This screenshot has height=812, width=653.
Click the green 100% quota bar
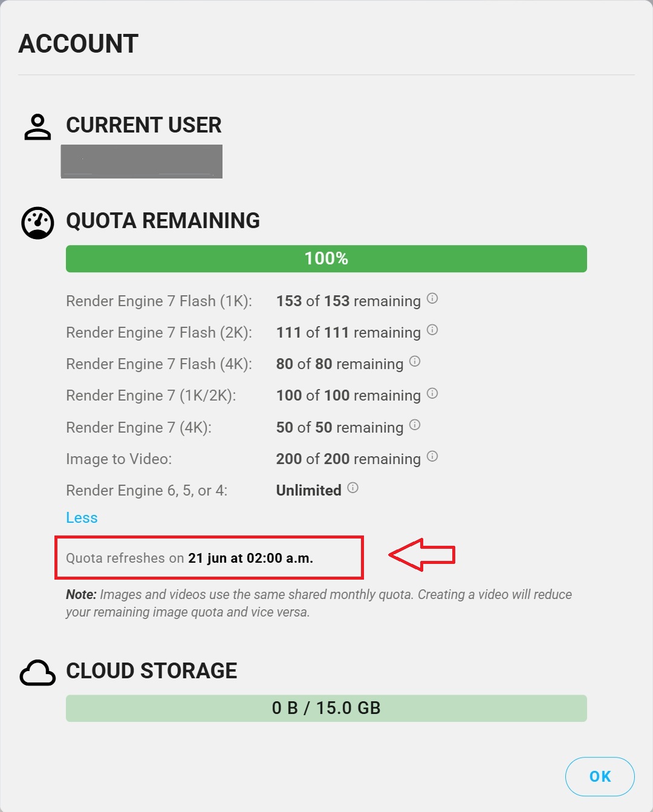(x=326, y=258)
